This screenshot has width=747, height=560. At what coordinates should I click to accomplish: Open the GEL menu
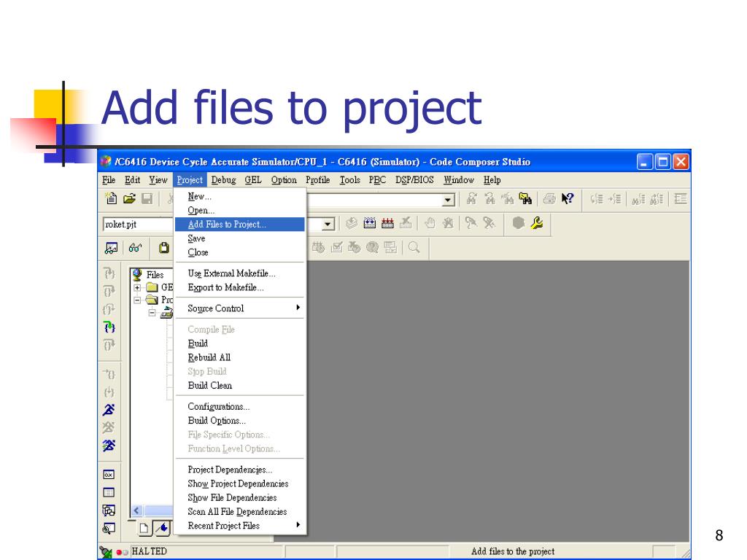(x=253, y=180)
